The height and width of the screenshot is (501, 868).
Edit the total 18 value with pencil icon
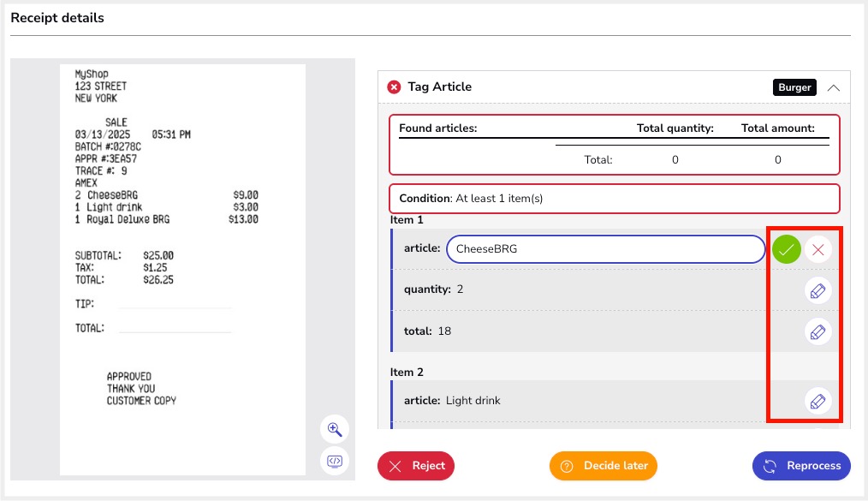tap(818, 331)
